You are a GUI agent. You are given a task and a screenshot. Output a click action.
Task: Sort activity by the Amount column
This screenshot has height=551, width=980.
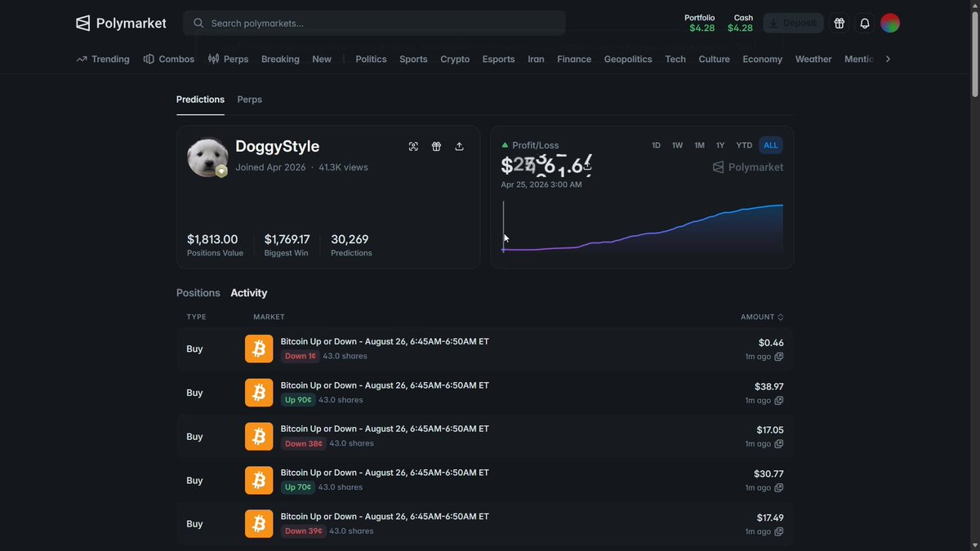(762, 317)
